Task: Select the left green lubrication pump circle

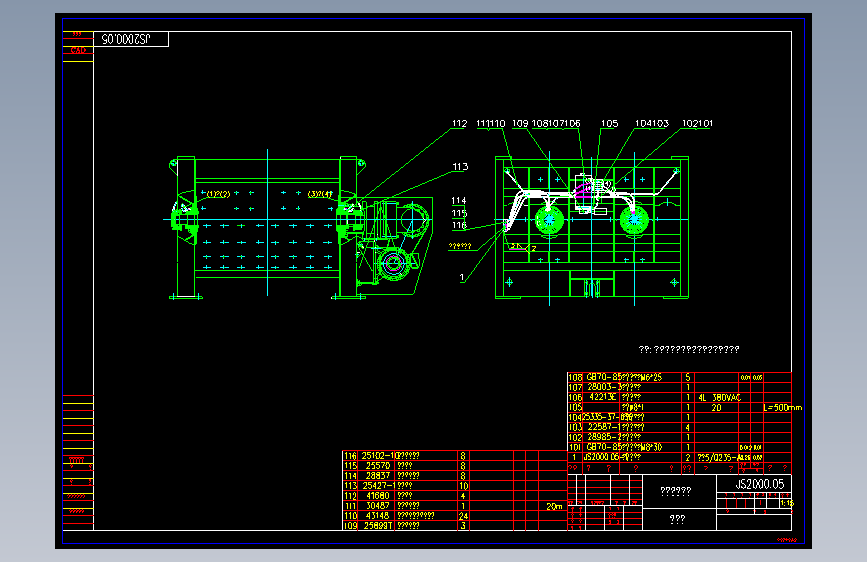Action: click(x=549, y=220)
